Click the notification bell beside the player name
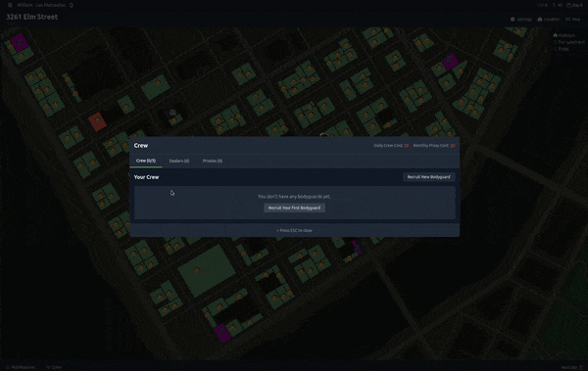This screenshot has height=371, width=588. pyautogui.click(x=72, y=5)
